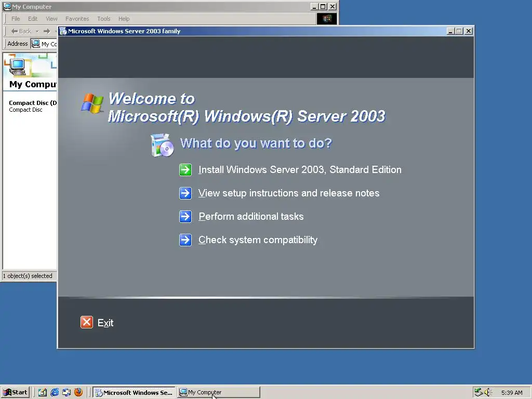The height and width of the screenshot is (399, 532).
Task: Switch to My Computer taskbar button
Action: tap(219, 393)
